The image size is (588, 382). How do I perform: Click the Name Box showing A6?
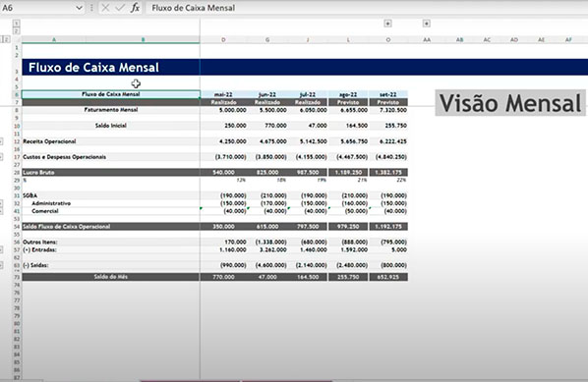(37, 8)
